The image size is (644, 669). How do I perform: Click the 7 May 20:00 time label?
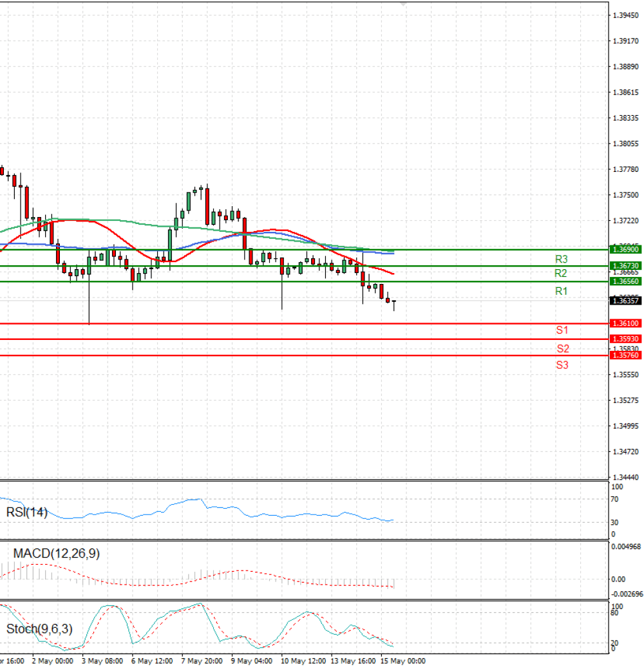point(202,661)
